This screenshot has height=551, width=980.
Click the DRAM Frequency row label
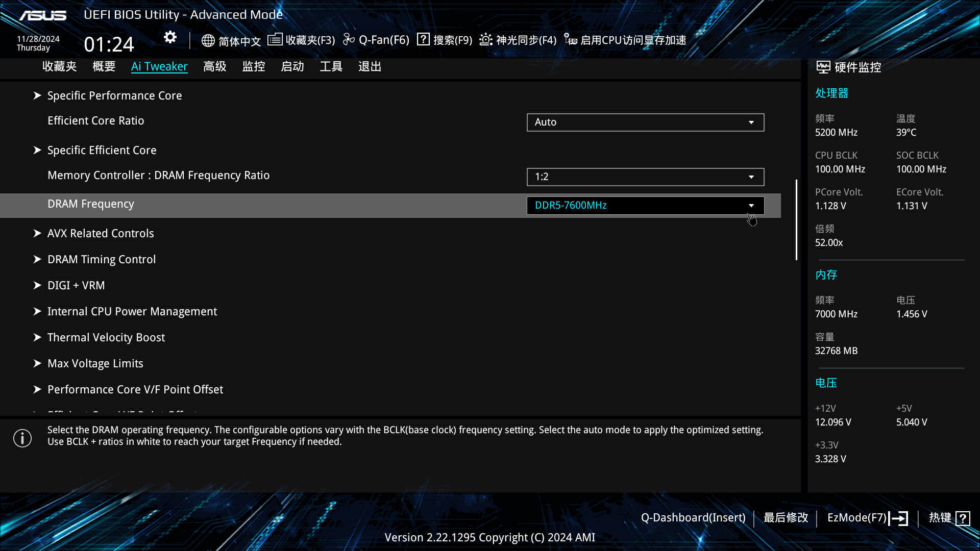click(x=91, y=204)
